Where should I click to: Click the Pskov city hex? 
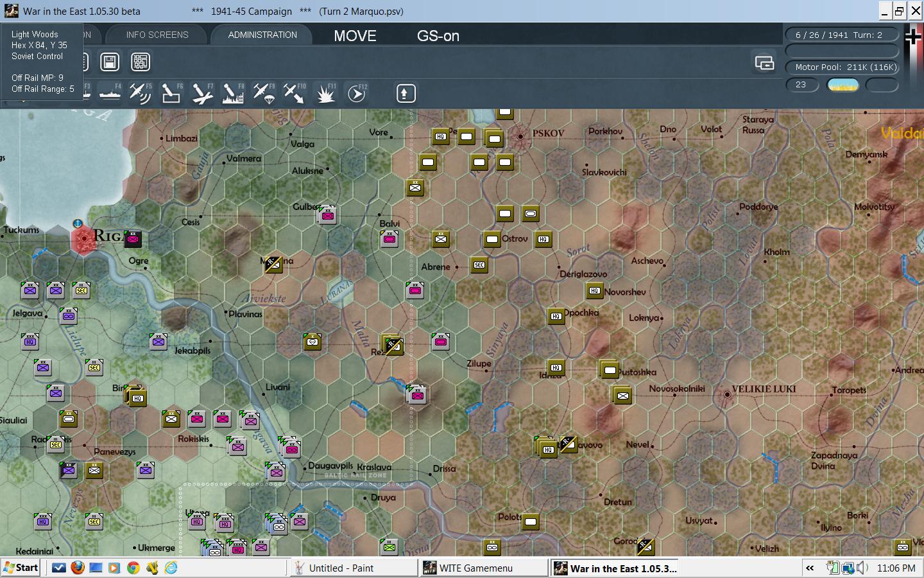[520, 136]
